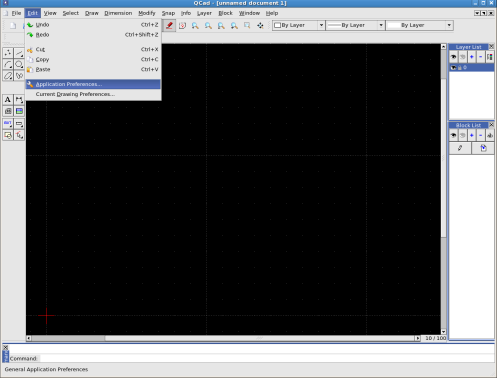Open the Lines tool menu
Image resolution: width=497 pixels, height=378 pixels.
[19, 53]
